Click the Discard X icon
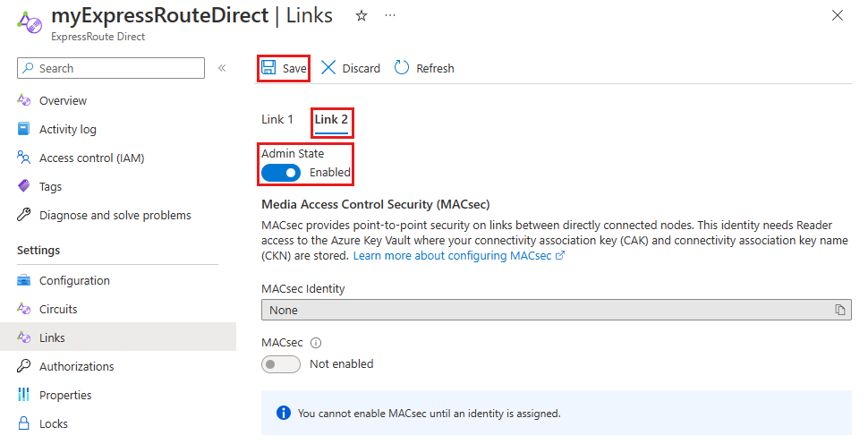This screenshot has height=444, width=868. click(x=328, y=68)
